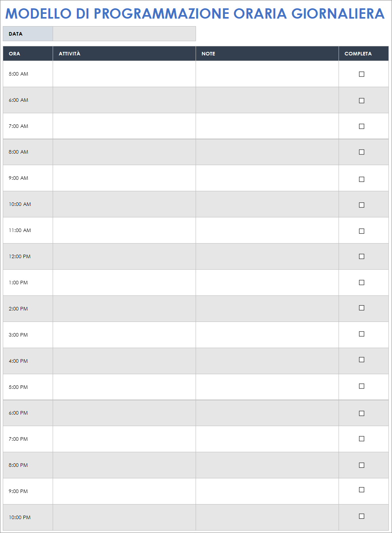This screenshot has height=533, width=392.
Task: Toggle the 10:00 AM completion checkbox
Action: point(362,205)
